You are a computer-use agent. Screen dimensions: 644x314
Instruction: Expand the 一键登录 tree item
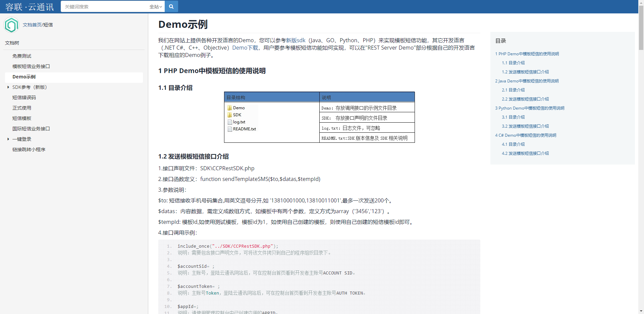pyautogui.click(x=8, y=139)
